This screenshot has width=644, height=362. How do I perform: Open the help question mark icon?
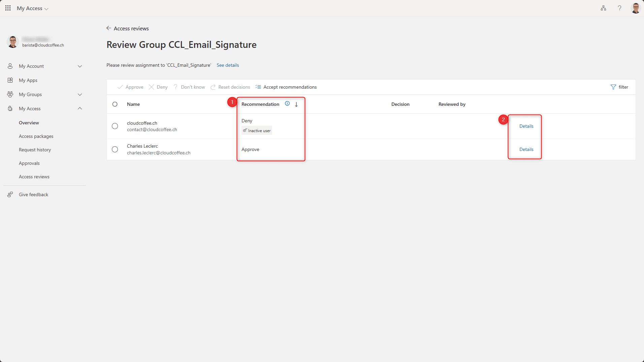619,8
